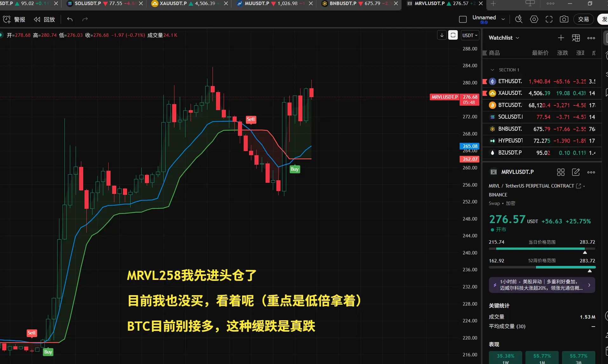Sort the Watchlist by 涨跌 column
Screen dimensions: 608x364
pos(563,53)
